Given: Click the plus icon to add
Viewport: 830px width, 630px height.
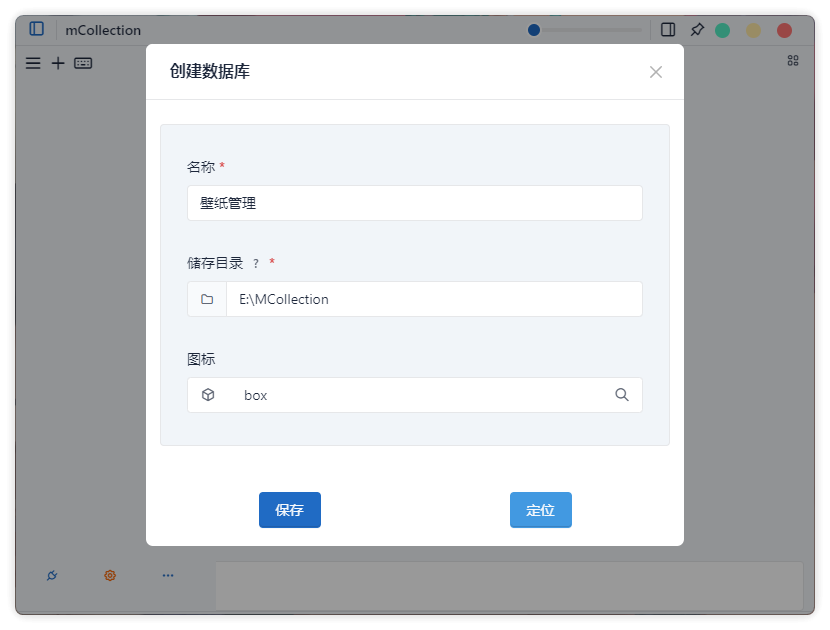Looking at the screenshot, I should 58,64.
